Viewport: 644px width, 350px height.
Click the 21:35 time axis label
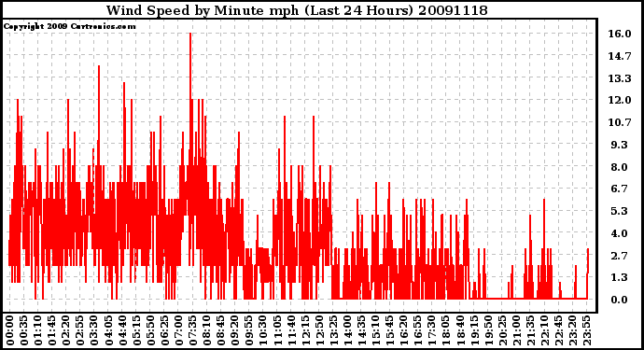(x=530, y=330)
